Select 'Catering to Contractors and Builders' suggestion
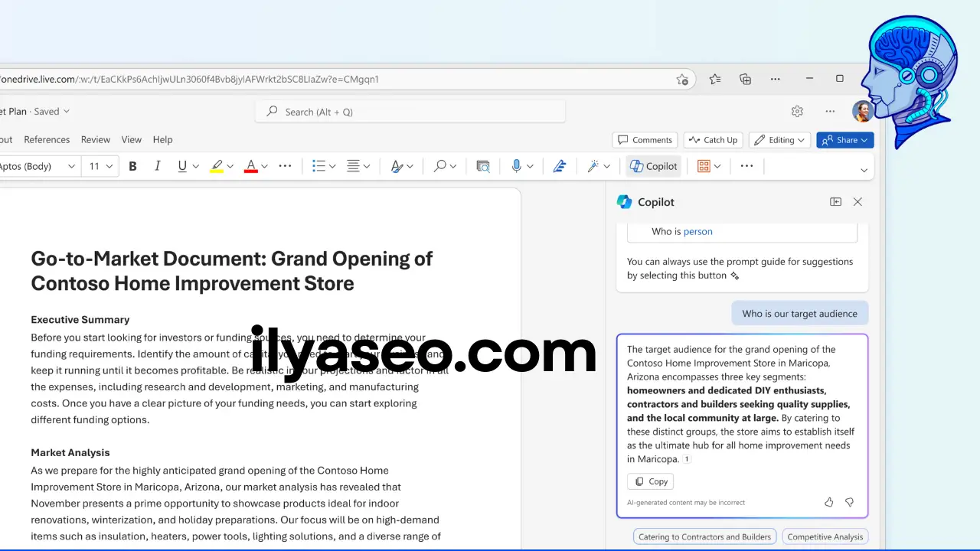The image size is (980, 551). 705,536
